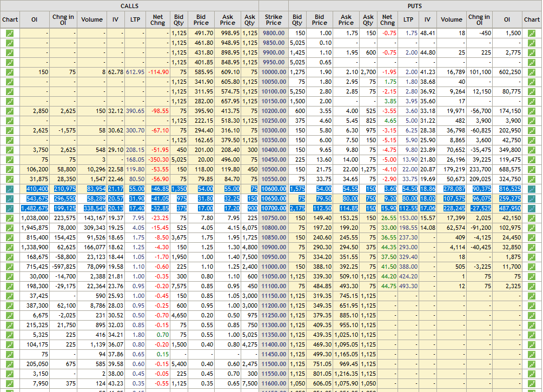This screenshot has width=543, height=392.
Task: Select the calls OI cell showing 1,945,875
Action: [x=34, y=228]
